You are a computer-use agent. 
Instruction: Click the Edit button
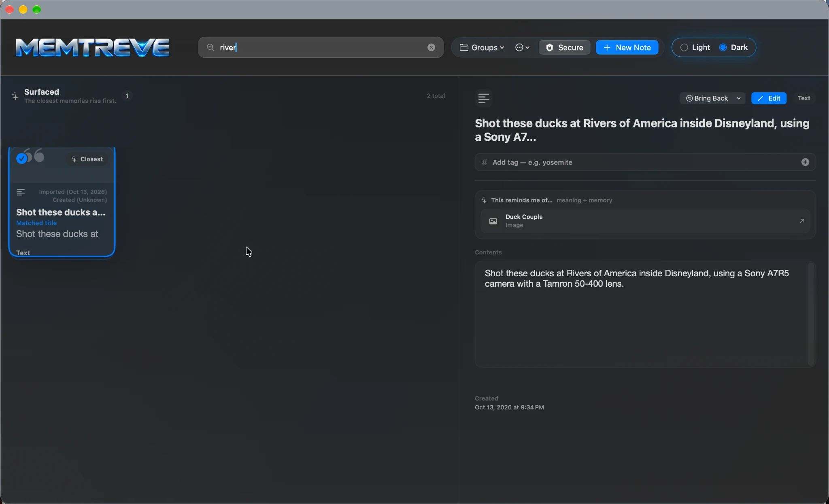(x=769, y=98)
